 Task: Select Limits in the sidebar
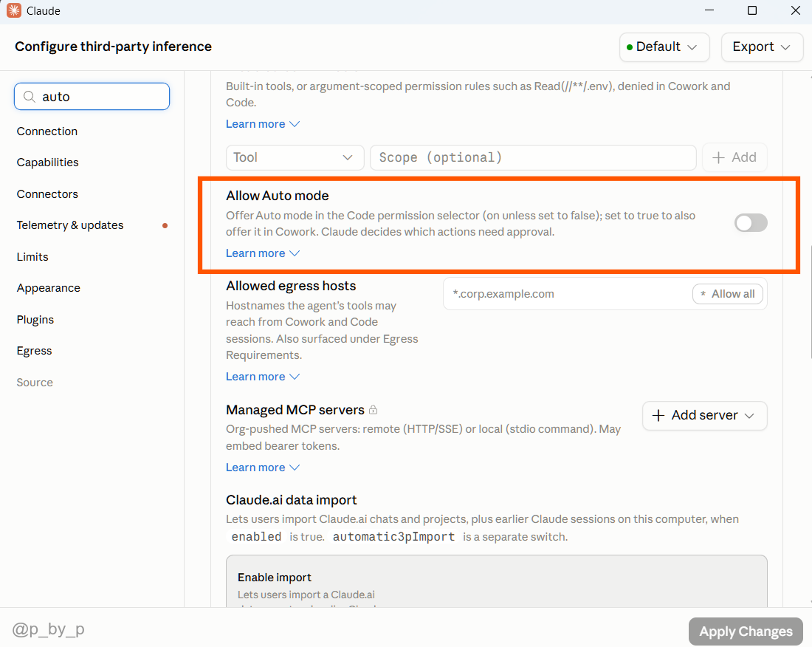coord(32,257)
